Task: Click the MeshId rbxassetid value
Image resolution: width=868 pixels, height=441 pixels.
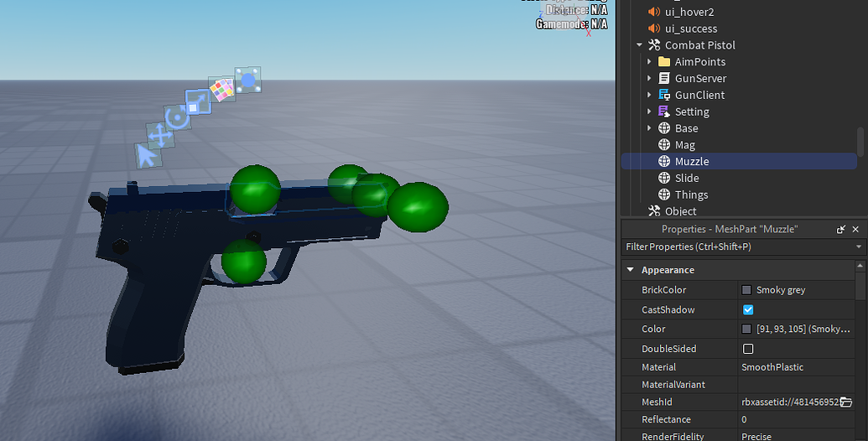Action: (790, 402)
